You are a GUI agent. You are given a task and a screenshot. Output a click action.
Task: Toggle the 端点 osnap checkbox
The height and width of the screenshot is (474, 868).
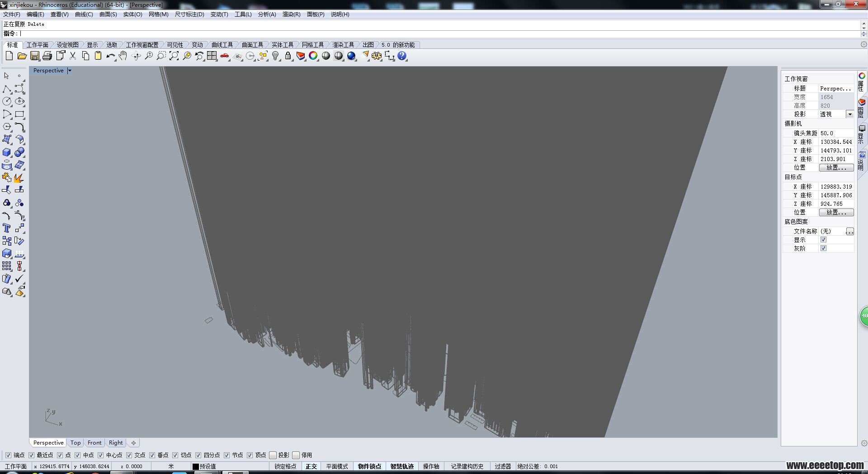click(8, 455)
